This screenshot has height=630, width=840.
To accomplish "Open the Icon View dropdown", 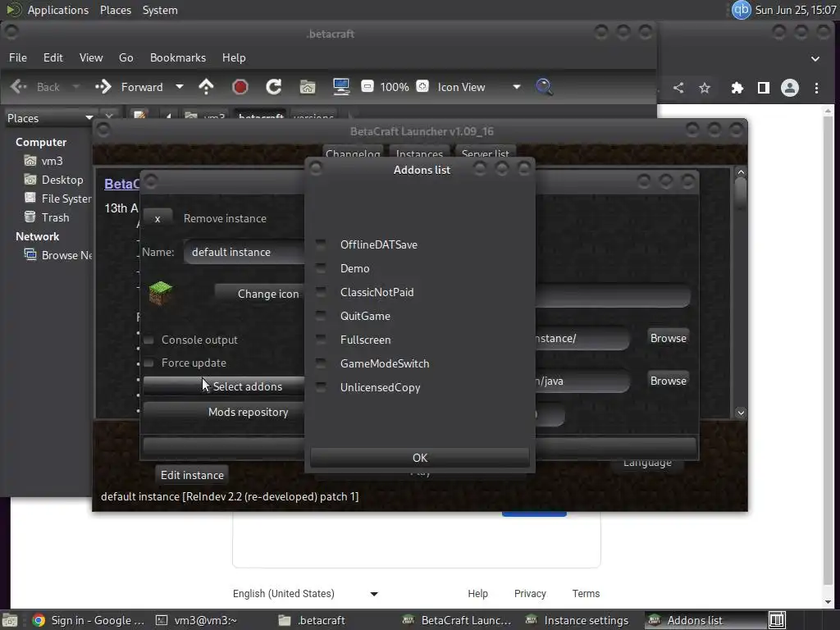I will (x=479, y=87).
